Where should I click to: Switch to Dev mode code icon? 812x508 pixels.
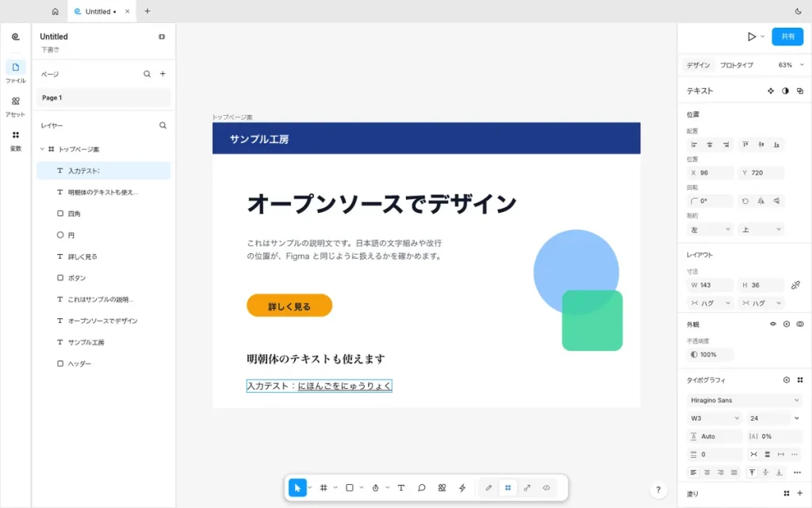click(546, 488)
